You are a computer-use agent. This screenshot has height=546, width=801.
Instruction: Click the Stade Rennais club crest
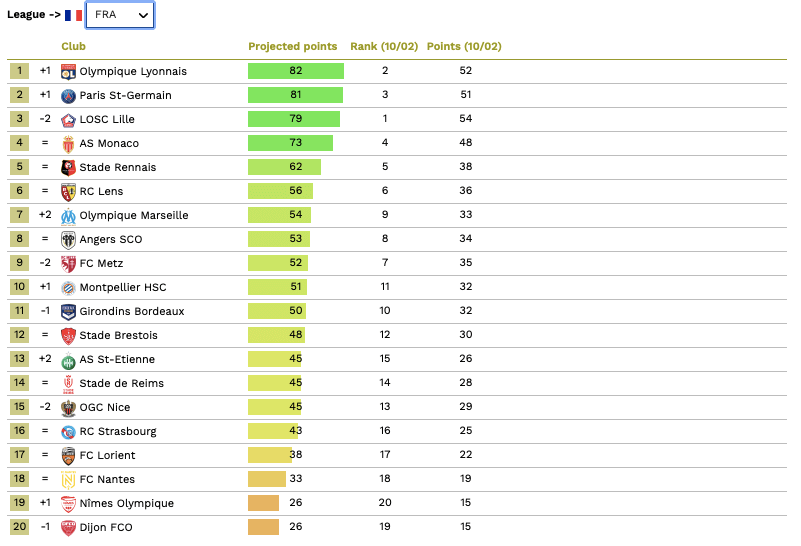tap(68, 167)
